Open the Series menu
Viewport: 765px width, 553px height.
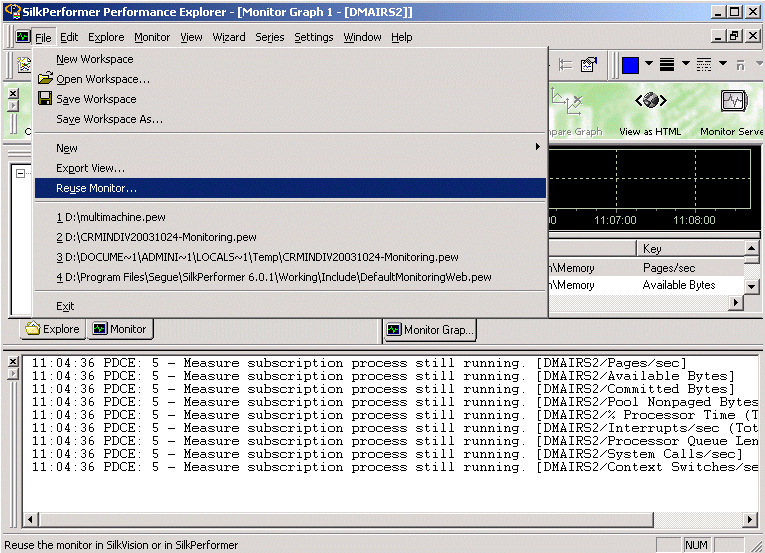pyautogui.click(x=269, y=37)
